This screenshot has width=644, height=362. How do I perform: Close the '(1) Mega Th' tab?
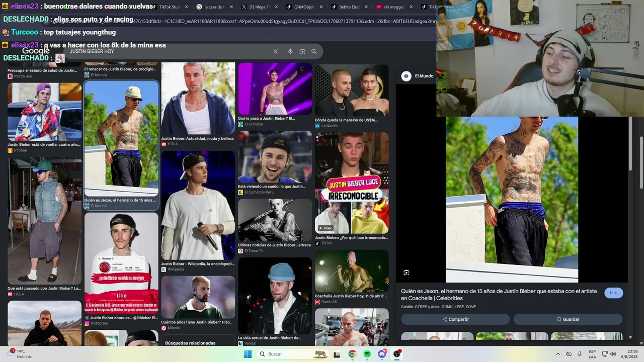pos(277,7)
